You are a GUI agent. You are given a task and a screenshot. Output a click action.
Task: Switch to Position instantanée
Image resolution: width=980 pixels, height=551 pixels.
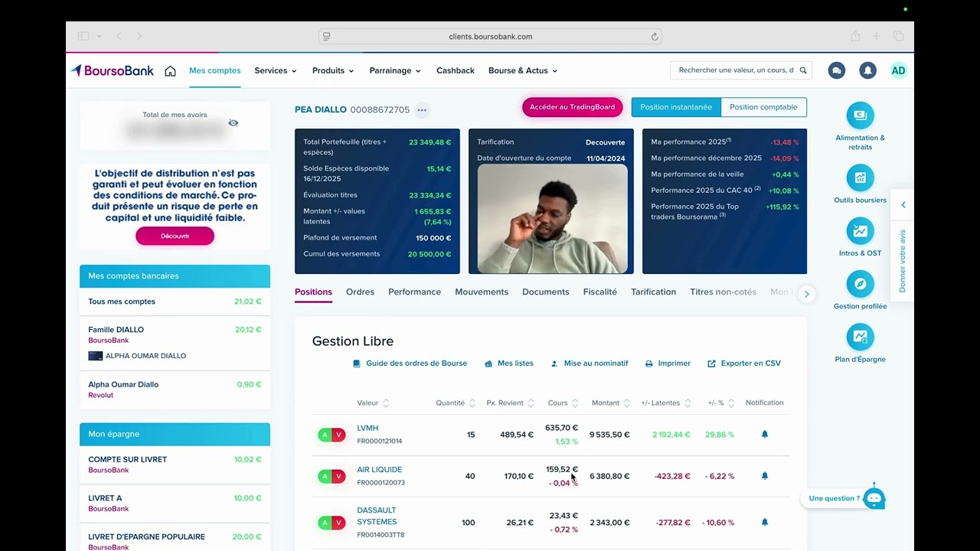coord(676,107)
